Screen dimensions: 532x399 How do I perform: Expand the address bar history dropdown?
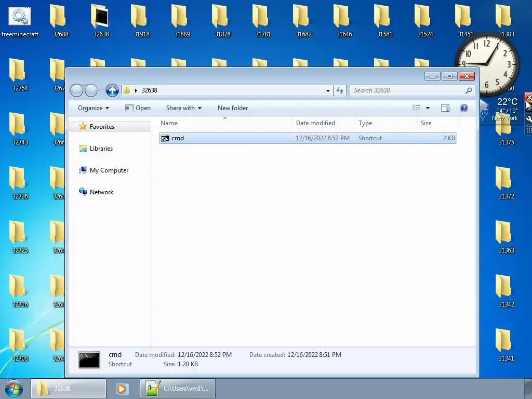point(328,90)
